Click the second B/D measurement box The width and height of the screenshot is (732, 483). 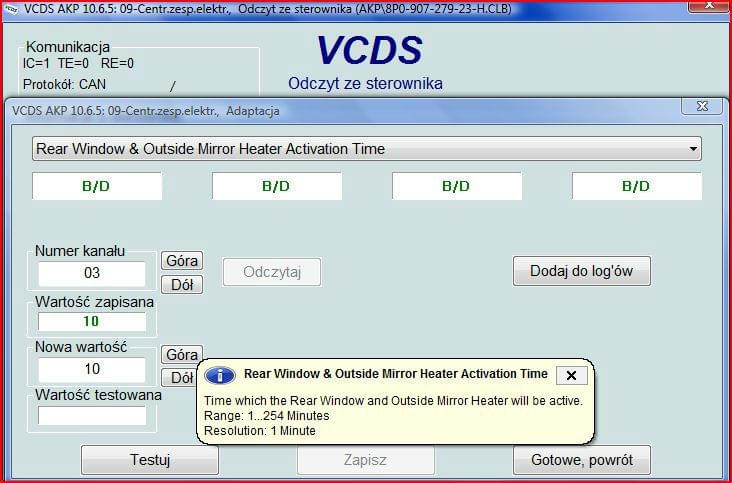277,186
